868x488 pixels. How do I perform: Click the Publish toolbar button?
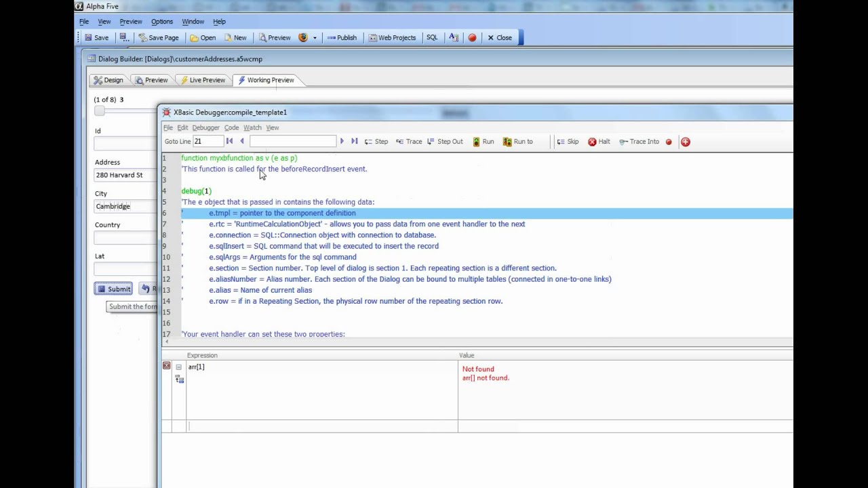tap(342, 38)
